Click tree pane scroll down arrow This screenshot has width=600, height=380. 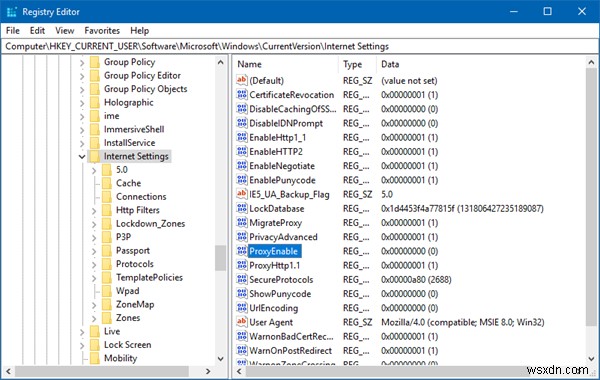pyautogui.click(x=220, y=359)
